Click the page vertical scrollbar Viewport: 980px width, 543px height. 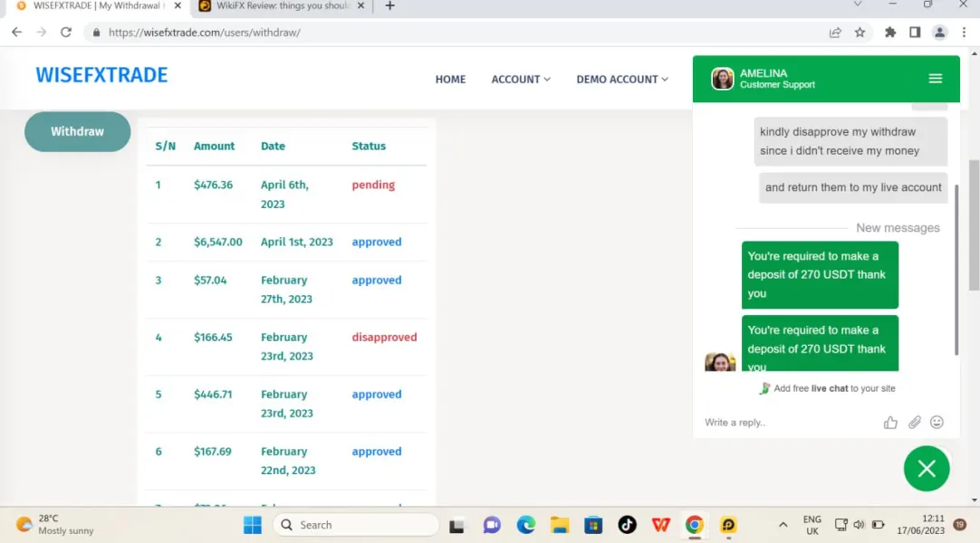[x=974, y=224]
